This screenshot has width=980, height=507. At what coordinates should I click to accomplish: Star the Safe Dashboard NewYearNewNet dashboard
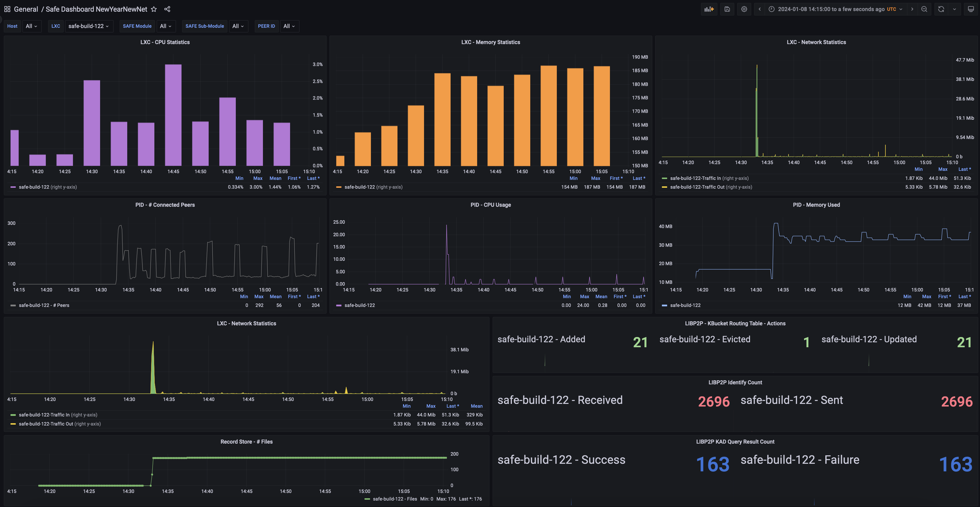point(154,9)
